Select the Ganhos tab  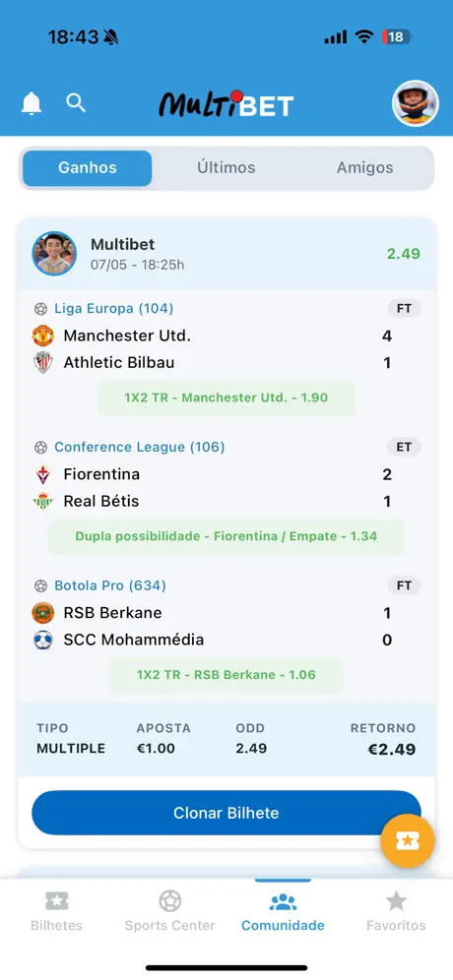coord(88,167)
